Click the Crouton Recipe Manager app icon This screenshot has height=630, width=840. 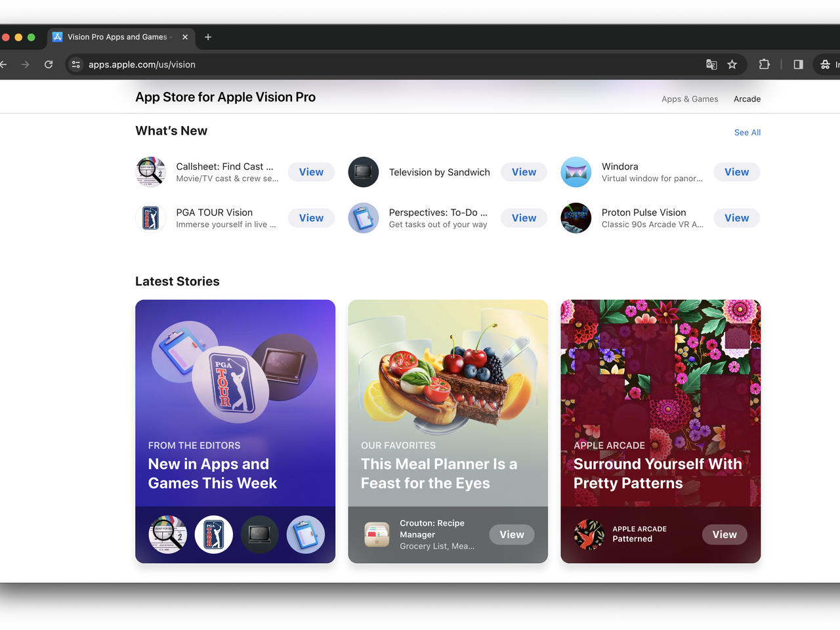[x=377, y=534]
